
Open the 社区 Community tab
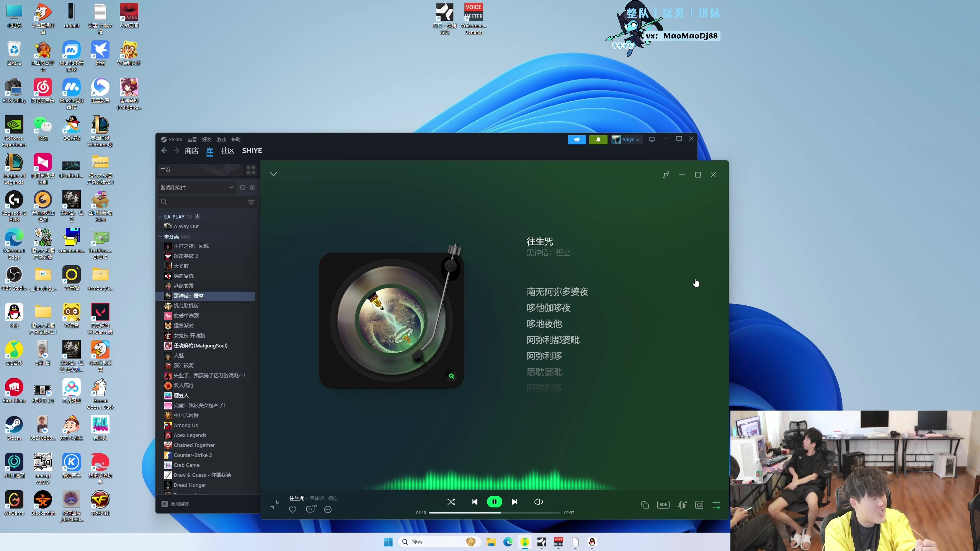(x=227, y=150)
